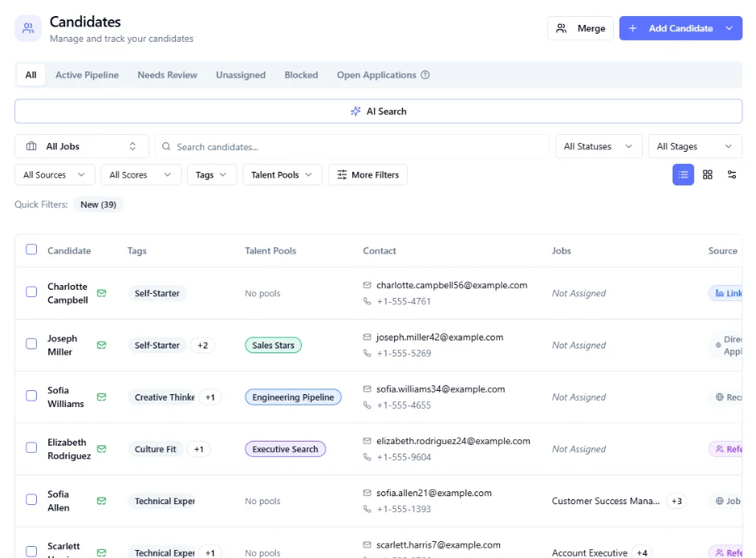Viewport: 756px width, 558px height.
Task: Click envelope icon beside elizabeth.rodriguez24 email
Action: pos(367,441)
